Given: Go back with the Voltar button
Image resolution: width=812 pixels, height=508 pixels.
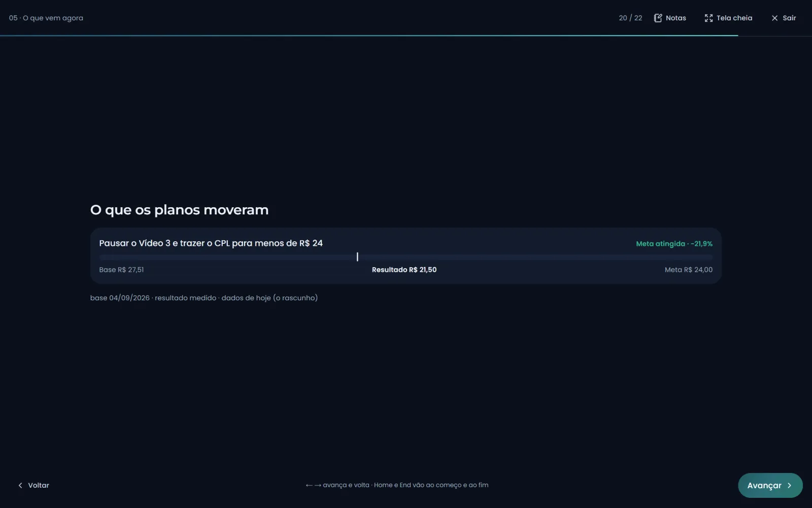Looking at the screenshot, I should pyautogui.click(x=33, y=485).
